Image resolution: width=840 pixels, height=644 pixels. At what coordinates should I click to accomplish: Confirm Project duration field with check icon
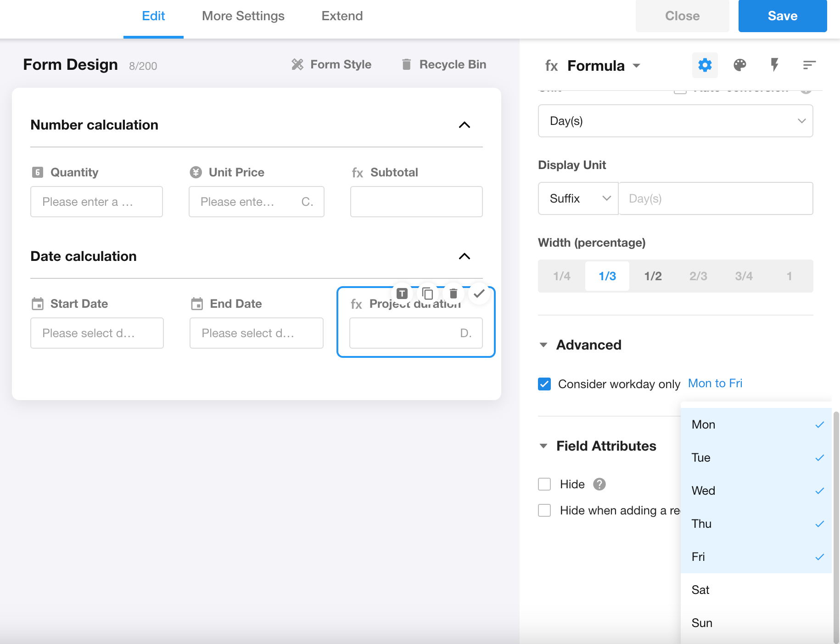coord(479,294)
